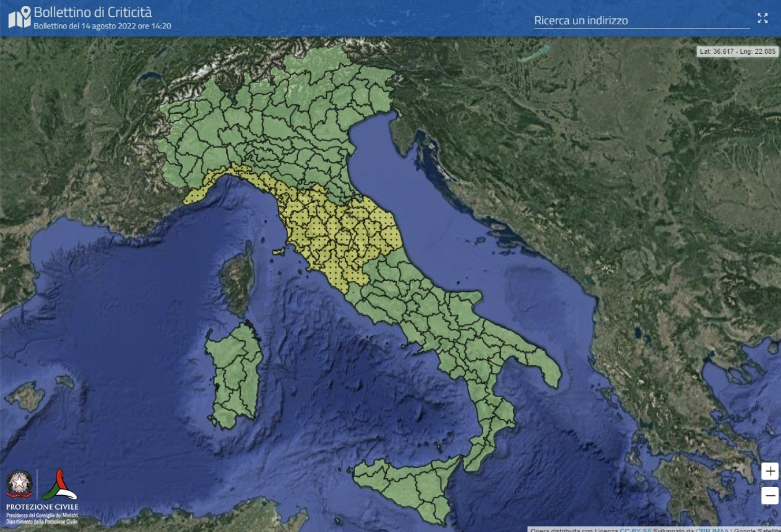The width and height of the screenshot is (781, 532).
Task: Click the map pin logo in the header
Action: click(x=19, y=17)
